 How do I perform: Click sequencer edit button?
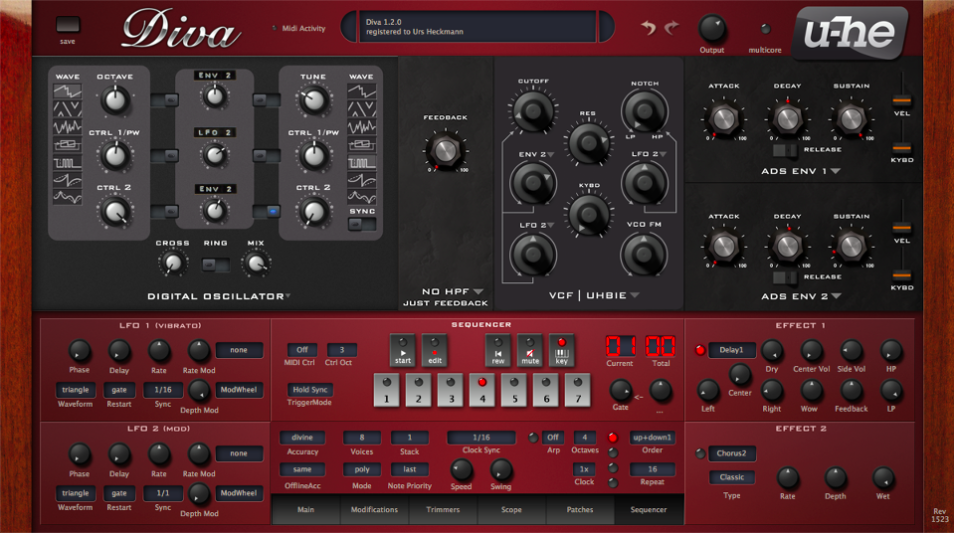pos(434,350)
